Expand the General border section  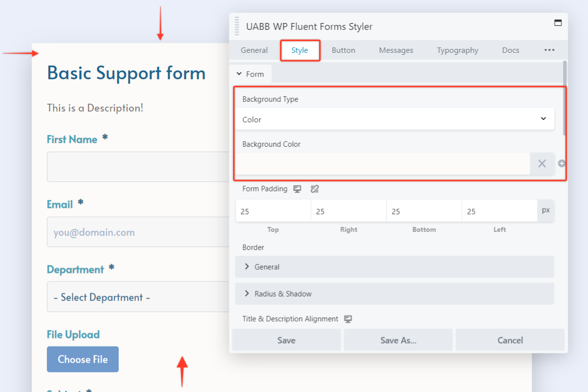click(394, 267)
